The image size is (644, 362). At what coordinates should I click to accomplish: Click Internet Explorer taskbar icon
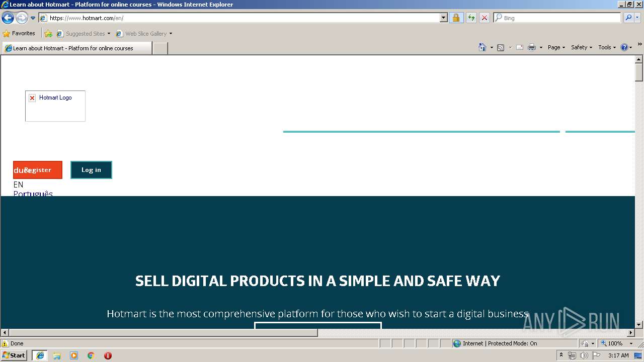tap(40, 355)
